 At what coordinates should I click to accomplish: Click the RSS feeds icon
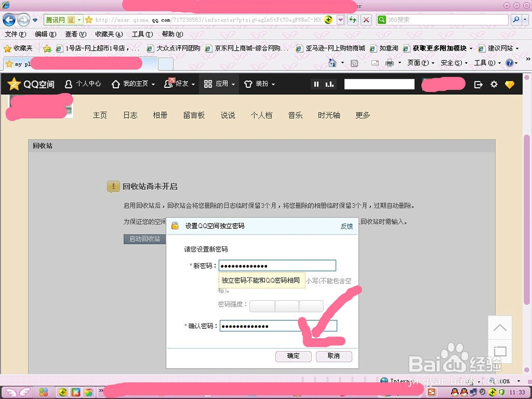click(x=355, y=62)
